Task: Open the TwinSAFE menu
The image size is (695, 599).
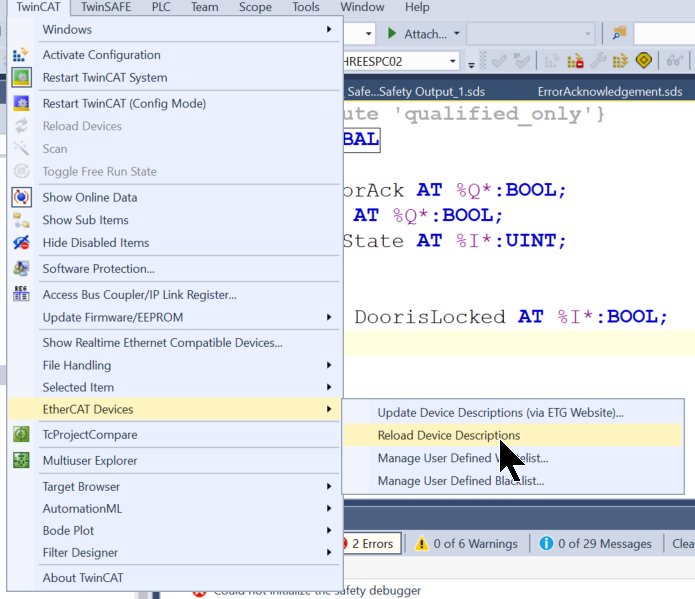Action: tap(106, 7)
